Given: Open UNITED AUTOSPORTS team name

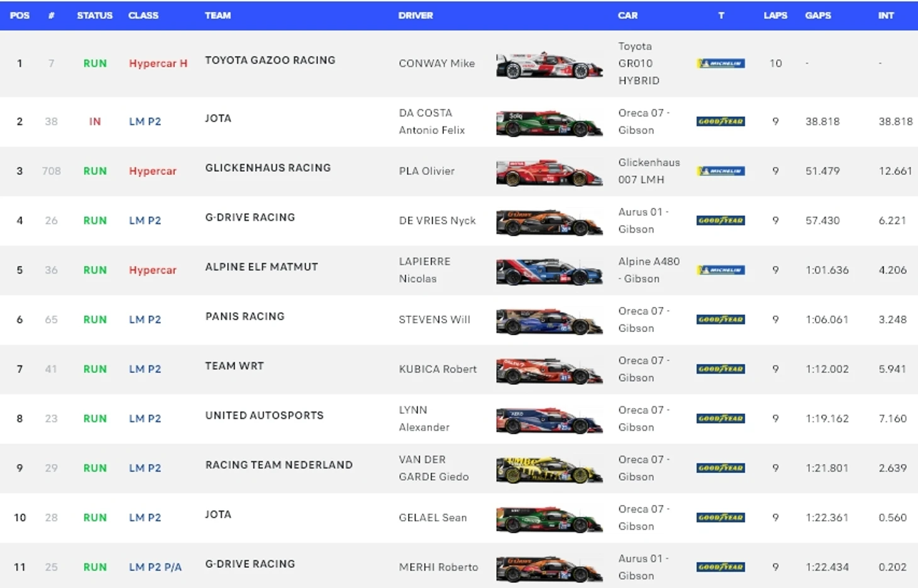Looking at the screenshot, I should 264,416.
